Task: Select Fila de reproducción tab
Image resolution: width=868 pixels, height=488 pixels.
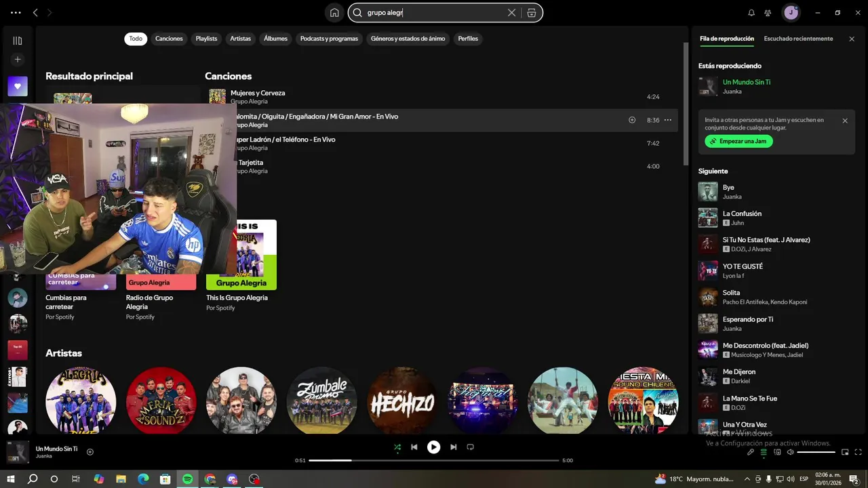Action: point(726,39)
